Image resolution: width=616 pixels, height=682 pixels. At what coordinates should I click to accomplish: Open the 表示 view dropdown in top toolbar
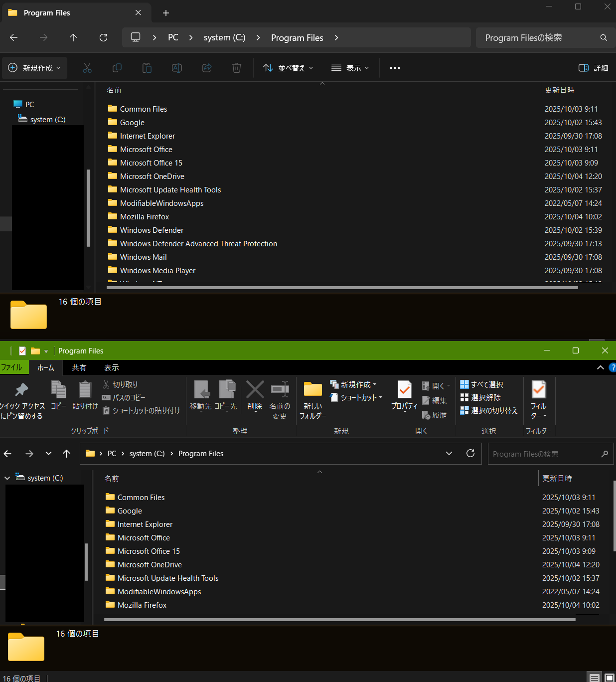click(350, 68)
